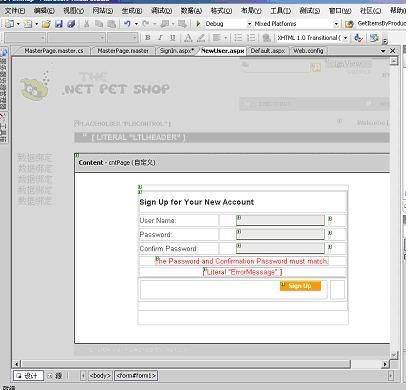
Task: Expand the Add New Item dropdown arrow
Action: (x=36, y=24)
